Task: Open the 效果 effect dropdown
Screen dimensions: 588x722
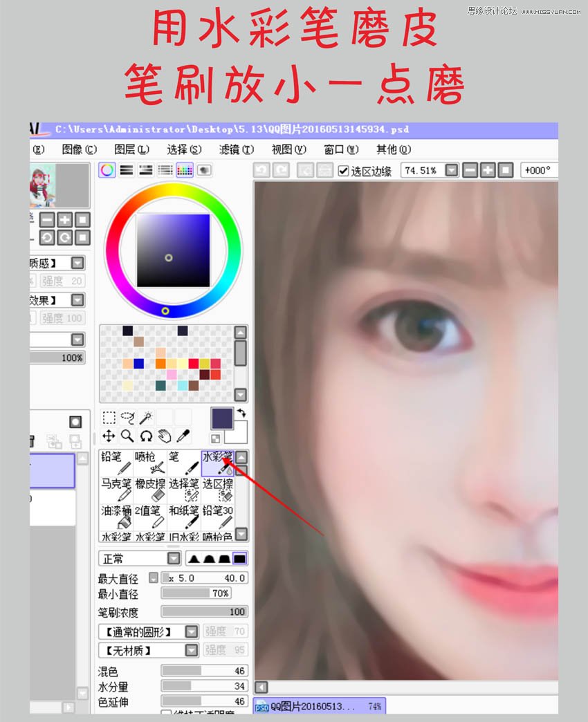Action: [x=77, y=300]
